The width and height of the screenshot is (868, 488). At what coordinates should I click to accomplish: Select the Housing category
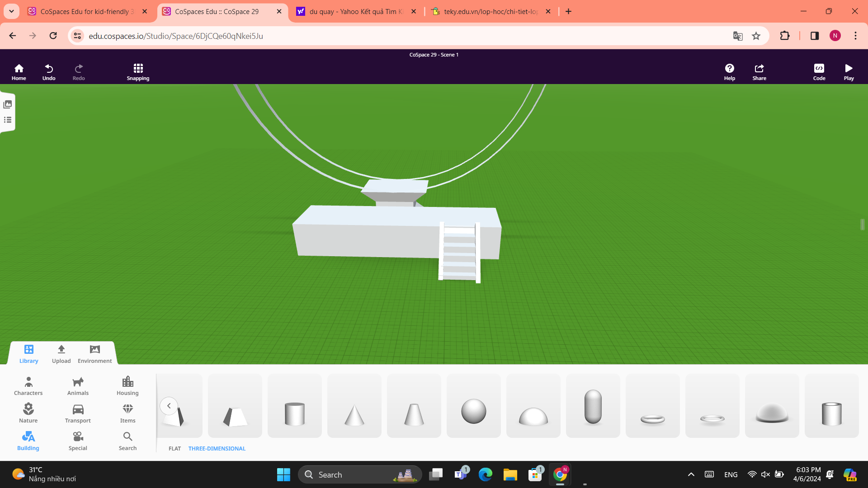(x=127, y=386)
